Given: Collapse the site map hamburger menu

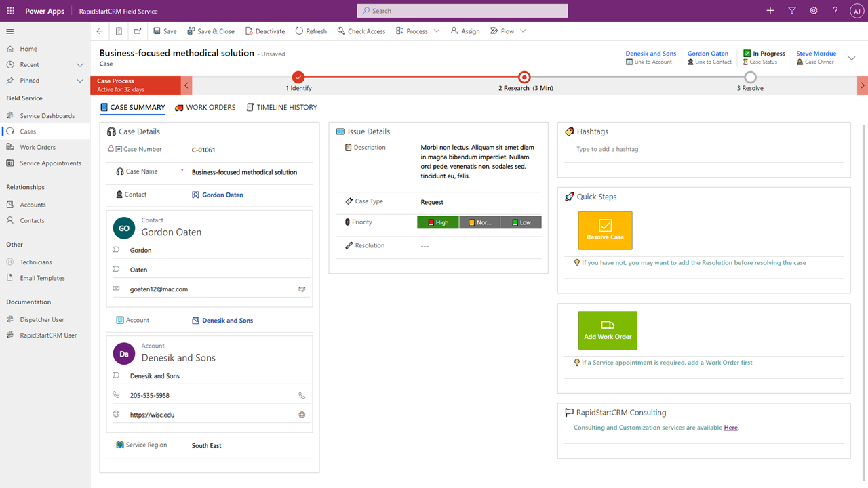Looking at the screenshot, I should pos(10,31).
